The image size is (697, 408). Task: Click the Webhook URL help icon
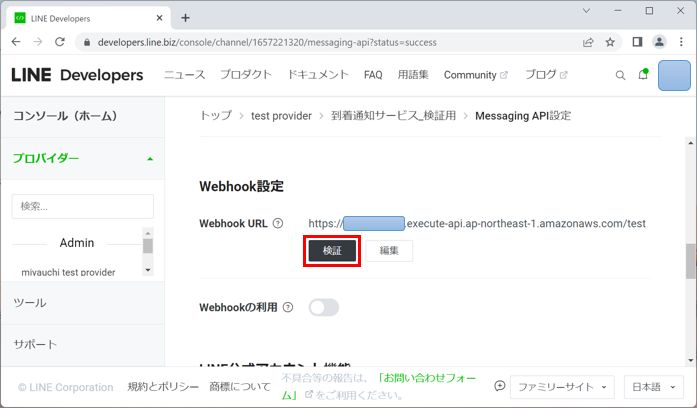coord(278,223)
